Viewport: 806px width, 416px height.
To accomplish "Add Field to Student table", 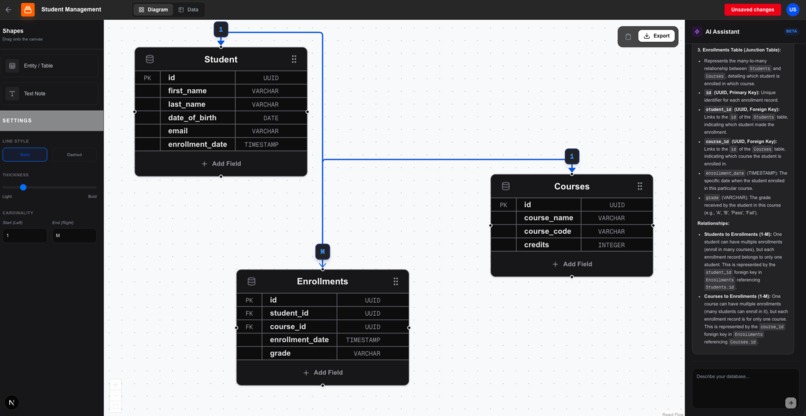I will tap(221, 164).
